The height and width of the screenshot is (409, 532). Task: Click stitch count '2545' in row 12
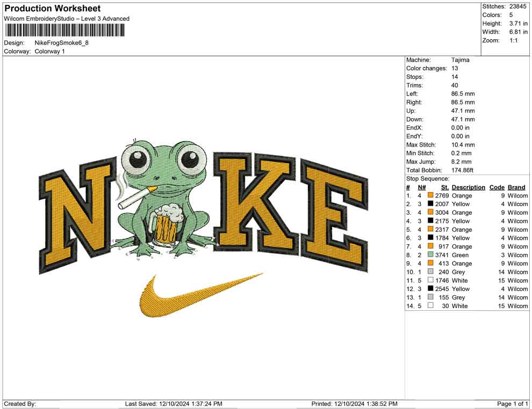[x=442, y=289]
